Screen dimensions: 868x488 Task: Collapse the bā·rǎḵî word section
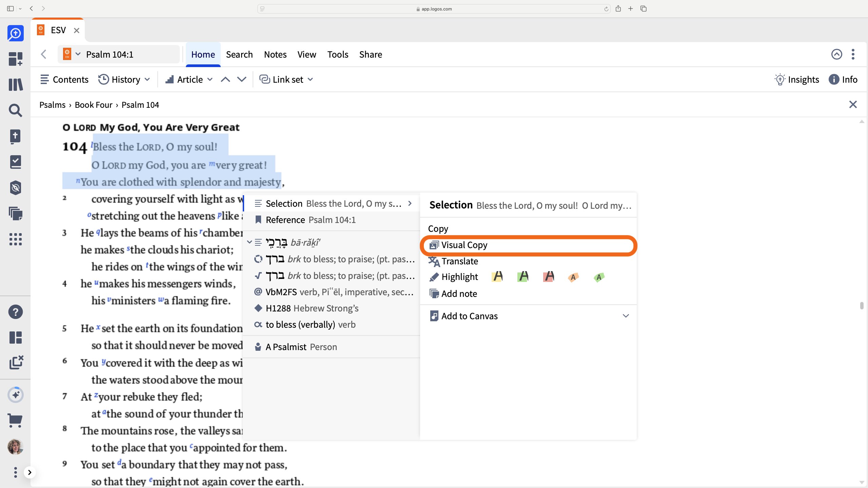(250, 242)
